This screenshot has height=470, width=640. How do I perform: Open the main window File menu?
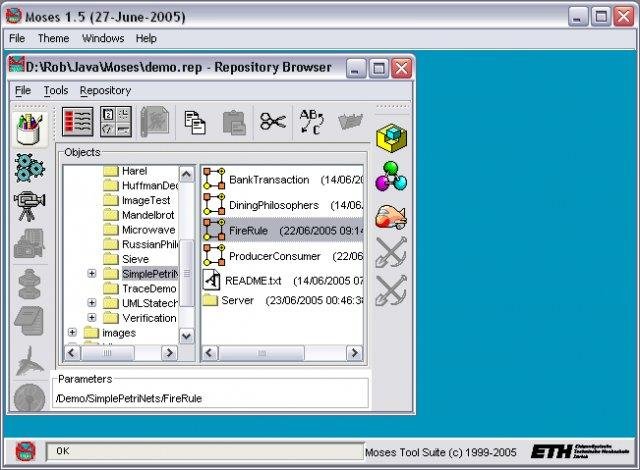17,38
